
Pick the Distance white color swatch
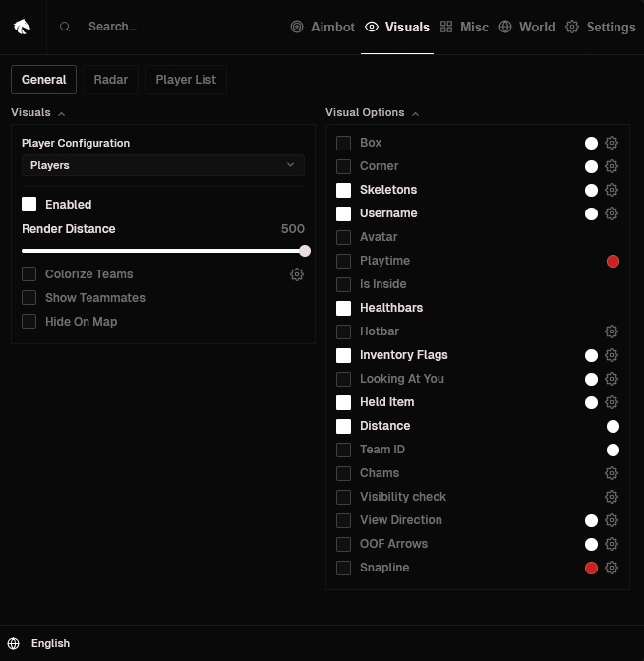pyautogui.click(x=613, y=426)
